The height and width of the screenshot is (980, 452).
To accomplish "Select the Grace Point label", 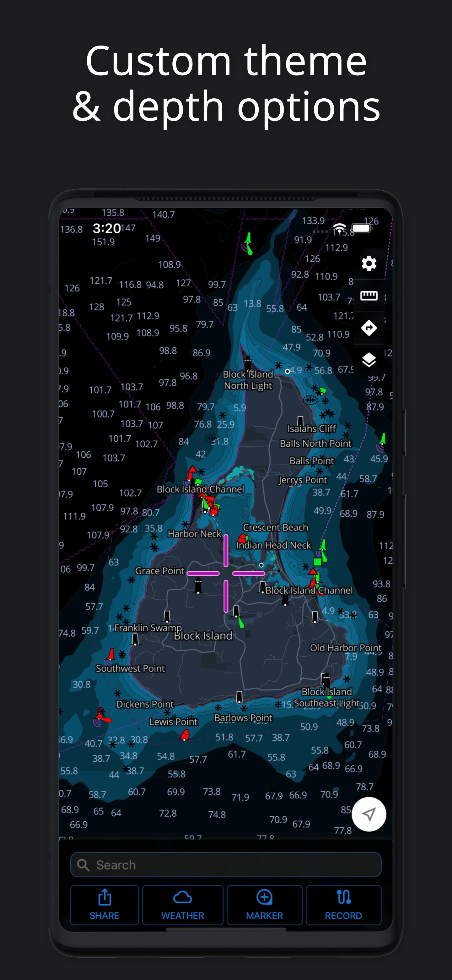I will point(160,571).
